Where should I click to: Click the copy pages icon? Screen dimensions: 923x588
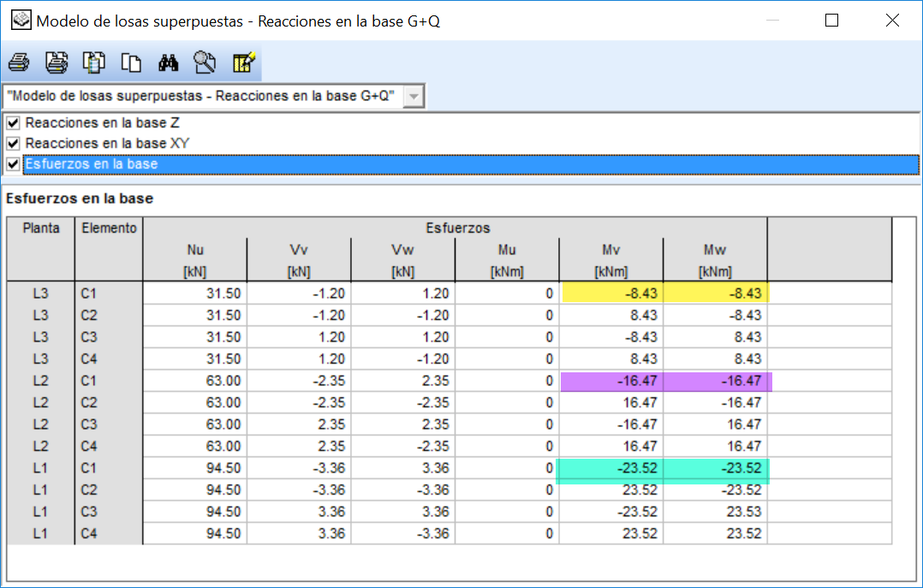click(x=131, y=62)
